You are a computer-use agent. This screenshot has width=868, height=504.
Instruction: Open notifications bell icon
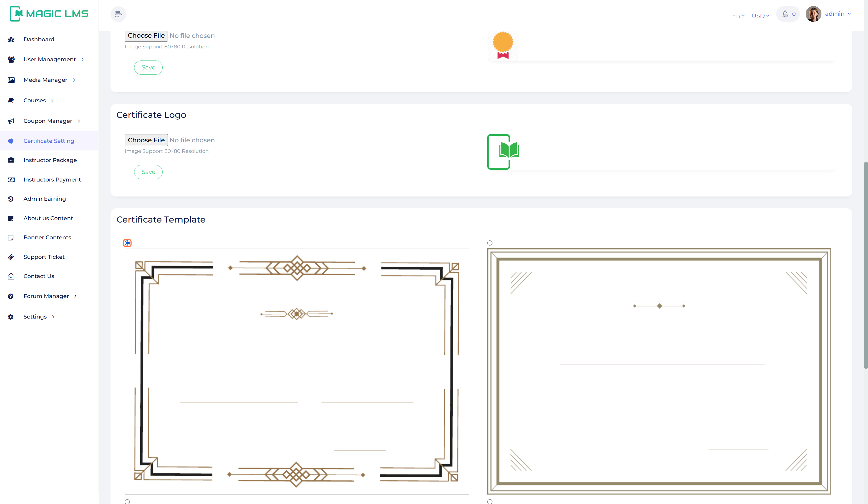pyautogui.click(x=785, y=14)
